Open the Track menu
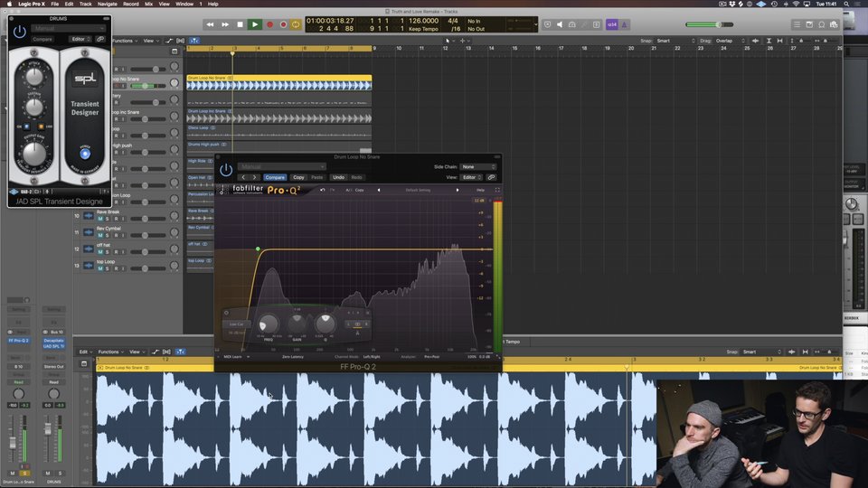This screenshot has height=488, width=868. click(85, 4)
